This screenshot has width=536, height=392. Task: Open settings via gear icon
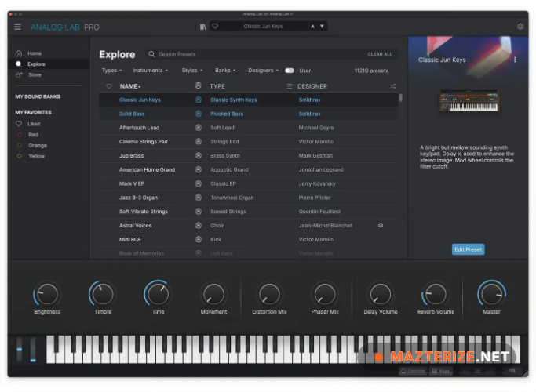[x=520, y=27]
